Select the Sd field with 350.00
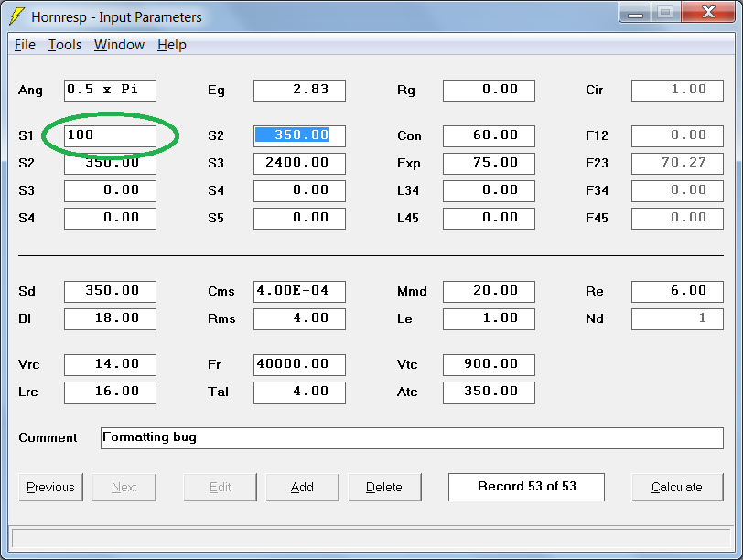 point(110,291)
